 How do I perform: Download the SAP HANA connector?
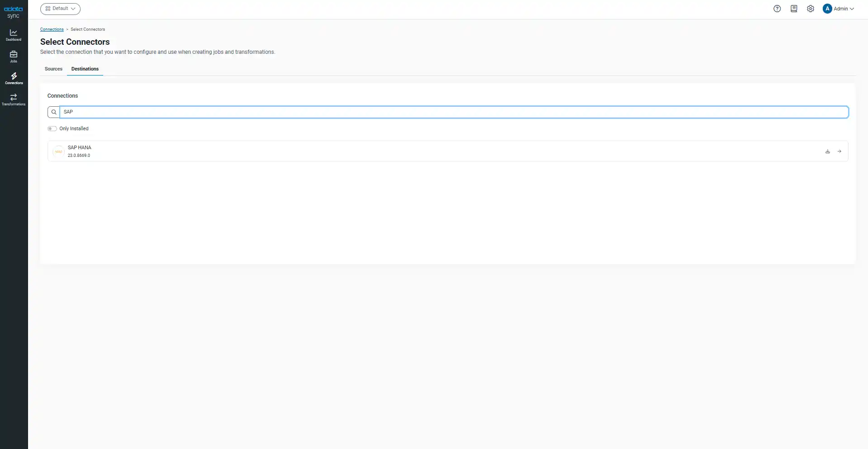click(x=827, y=151)
